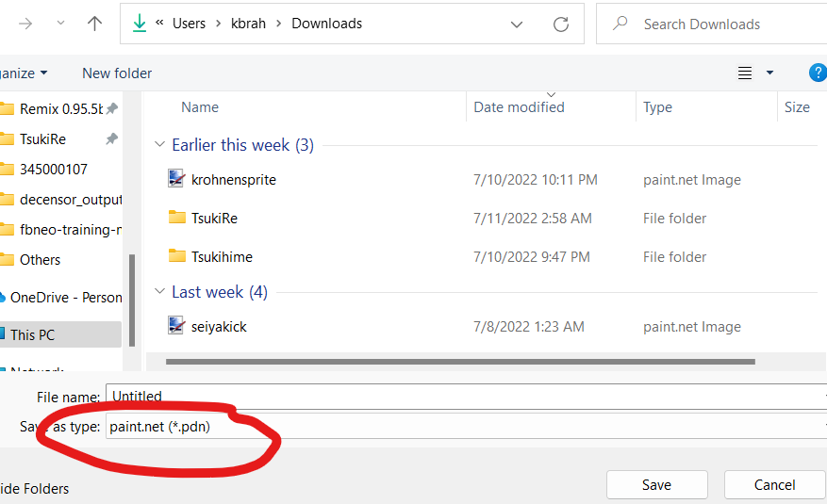Screen dimensions: 827x504
Task: Click seiyakick paint.net file icon
Action: tap(176, 325)
